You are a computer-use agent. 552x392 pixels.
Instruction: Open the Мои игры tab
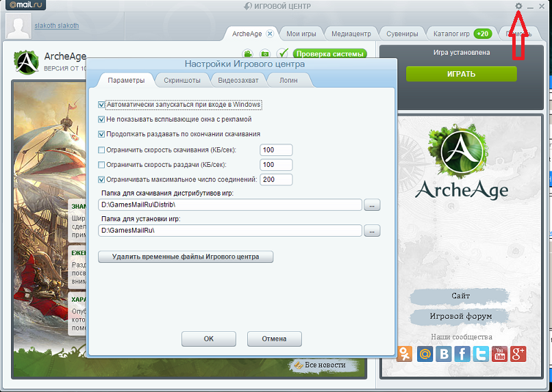301,34
